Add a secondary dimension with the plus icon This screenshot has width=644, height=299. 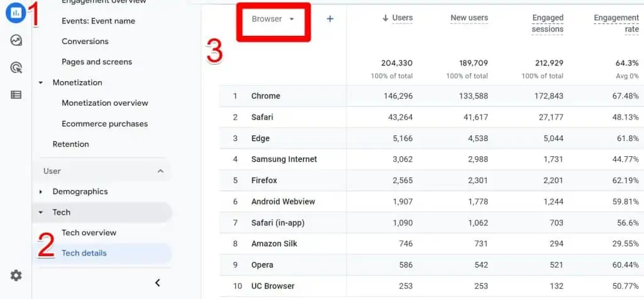point(330,19)
